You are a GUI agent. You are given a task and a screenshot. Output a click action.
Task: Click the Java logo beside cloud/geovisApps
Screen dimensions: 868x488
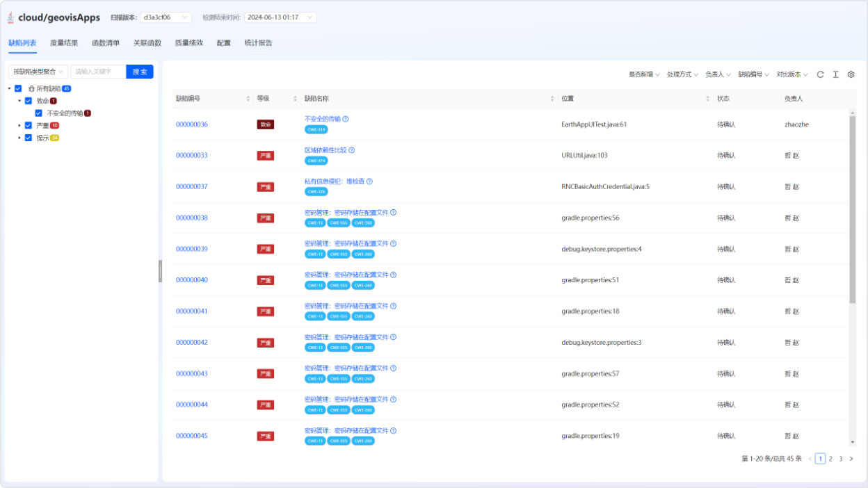pos(10,17)
